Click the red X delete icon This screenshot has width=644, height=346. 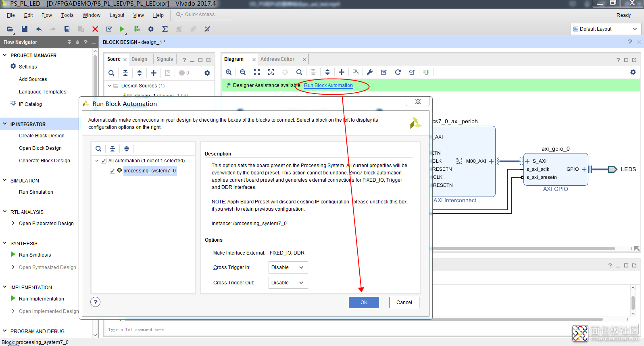[x=95, y=29]
